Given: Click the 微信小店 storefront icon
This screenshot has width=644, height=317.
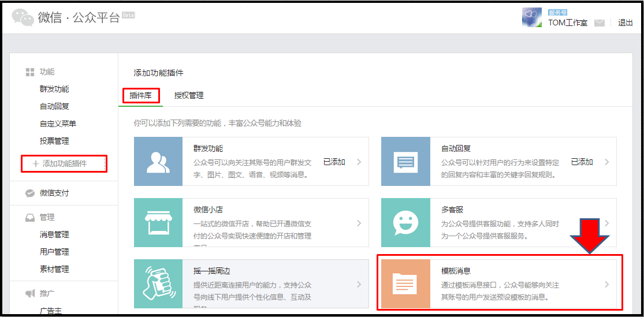Looking at the screenshot, I should coord(158,222).
